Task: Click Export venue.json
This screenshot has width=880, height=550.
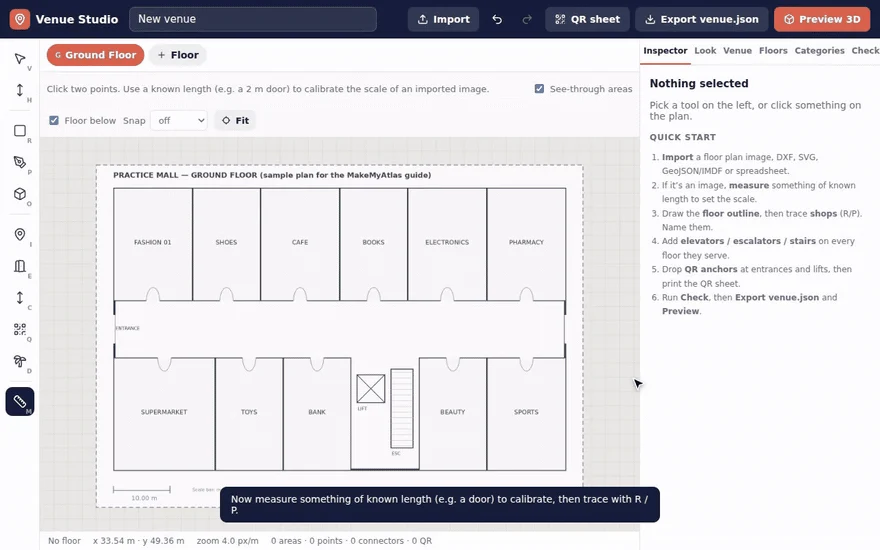Action: [702, 19]
